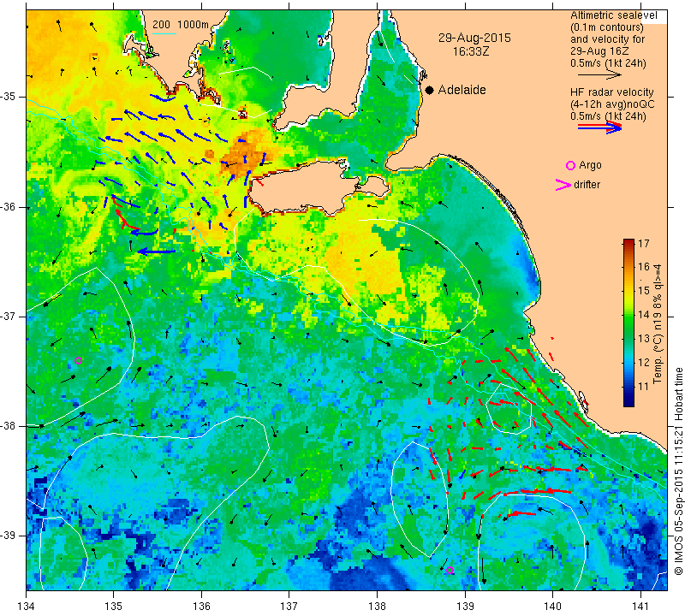Click the 'HF radar velocity' legend heading
This screenshot has height=616, width=685.
611,92
